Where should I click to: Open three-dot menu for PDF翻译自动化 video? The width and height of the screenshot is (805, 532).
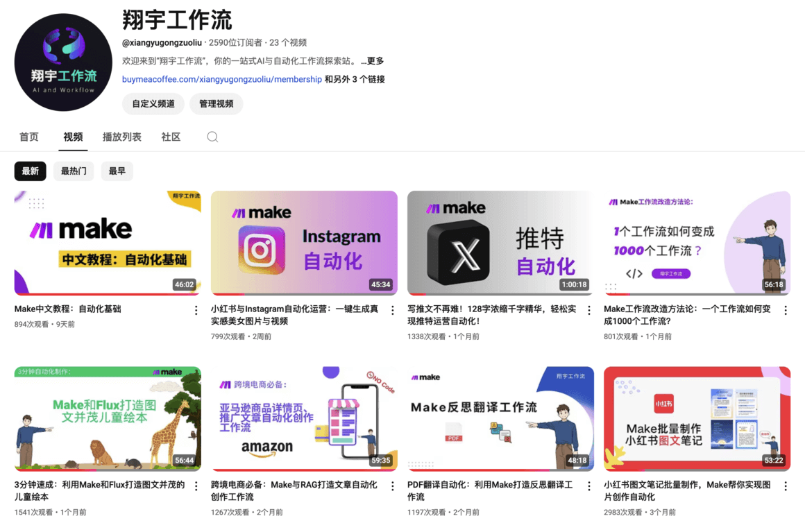pyautogui.click(x=589, y=486)
